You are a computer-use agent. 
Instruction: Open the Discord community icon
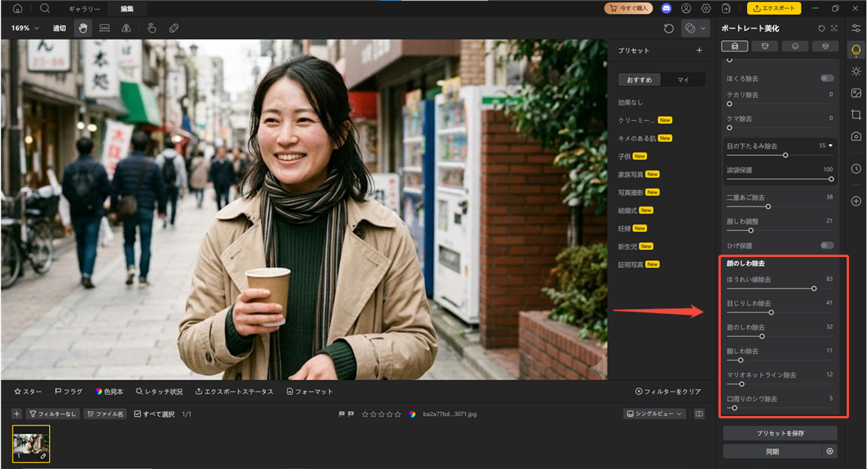[x=666, y=8]
